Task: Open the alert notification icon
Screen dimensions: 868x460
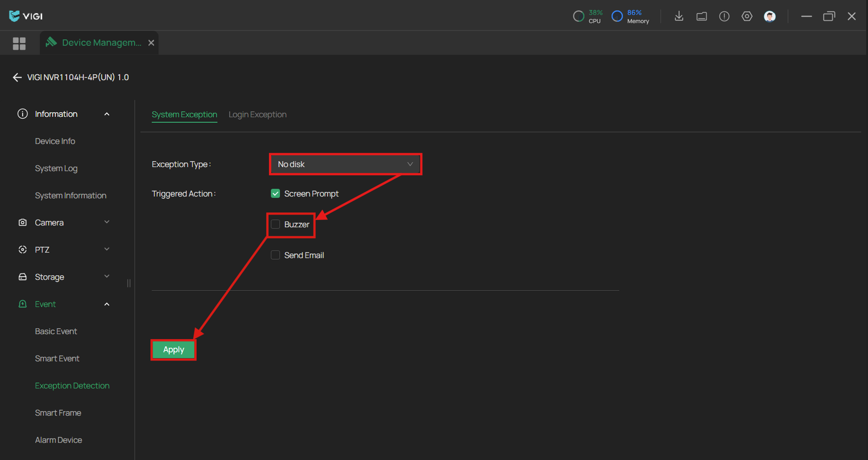Action: (x=724, y=16)
